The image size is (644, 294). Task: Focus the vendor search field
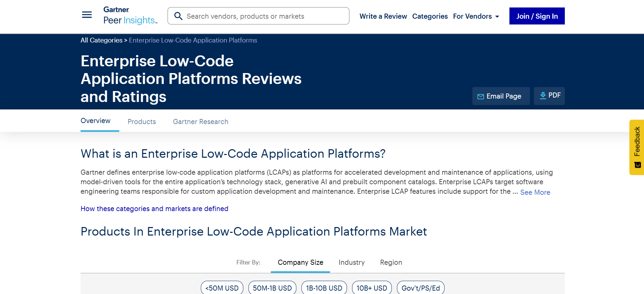[x=258, y=16]
